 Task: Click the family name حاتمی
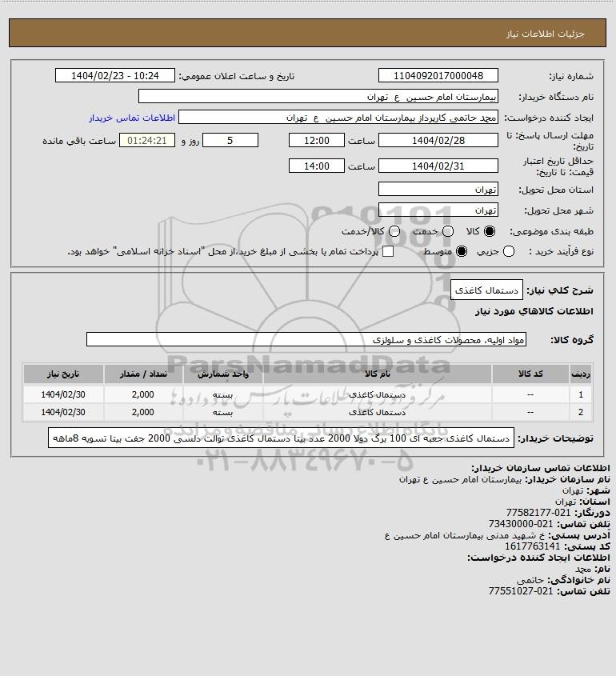(x=530, y=580)
